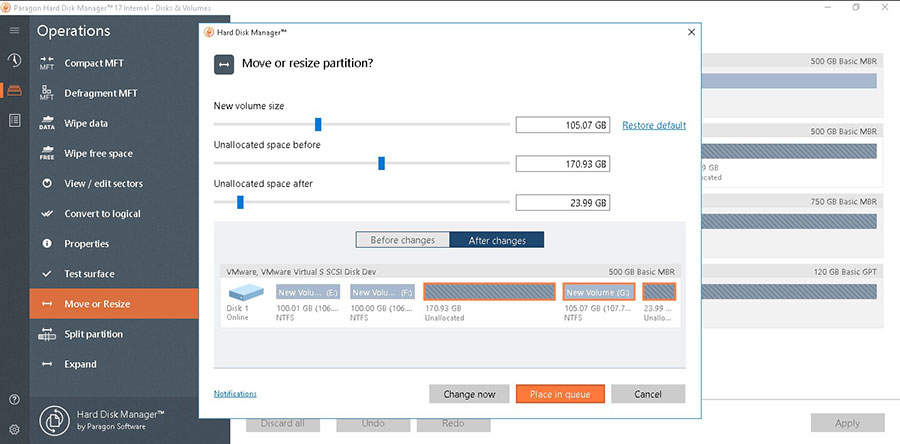Image resolution: width=900 pixels, height=444 pixels.
Task: Select the Disks & Volumes sidebar icon
Action: click(14, 90)
